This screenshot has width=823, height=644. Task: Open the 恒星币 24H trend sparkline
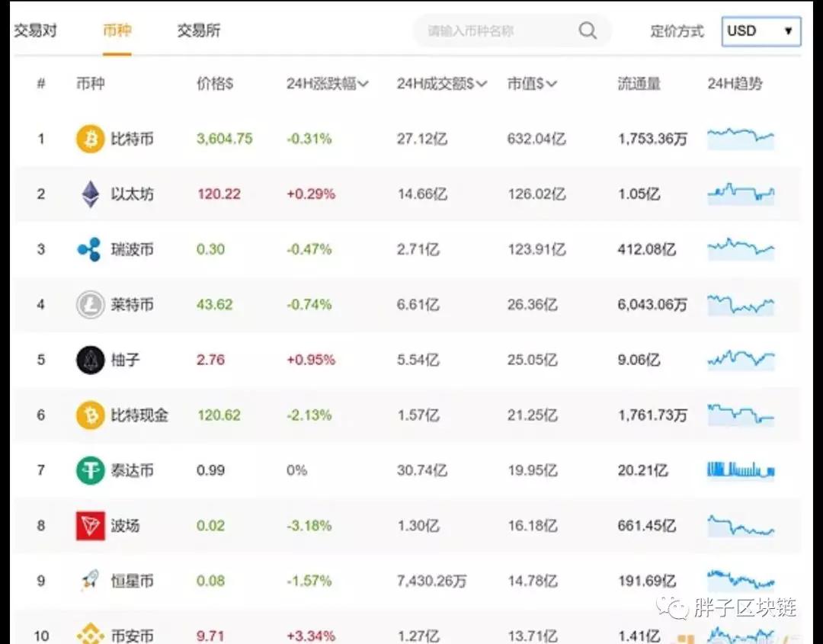click(x=741, y=579)
